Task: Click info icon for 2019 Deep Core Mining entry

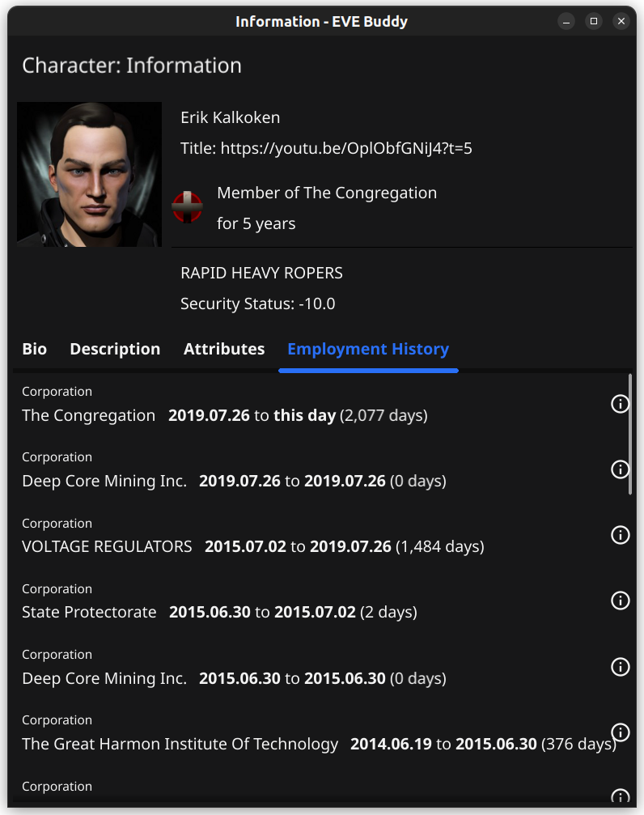Action: (620, 469)
